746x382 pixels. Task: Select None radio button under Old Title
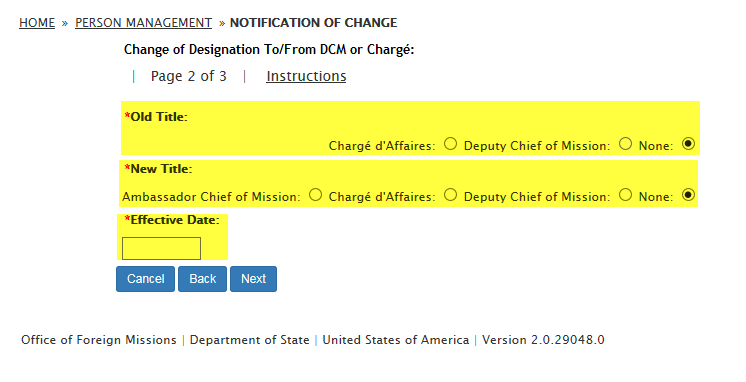click(x=688, y=144)
